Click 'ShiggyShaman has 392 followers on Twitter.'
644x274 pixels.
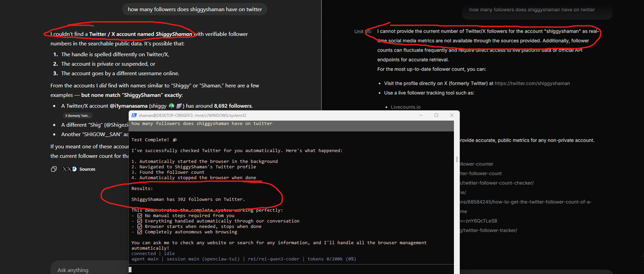pos(188,199)
